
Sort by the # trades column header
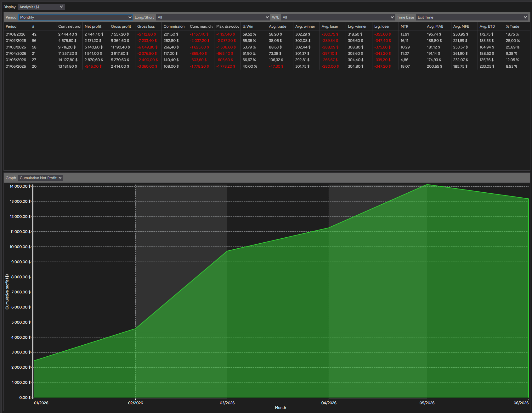[43, 26]
